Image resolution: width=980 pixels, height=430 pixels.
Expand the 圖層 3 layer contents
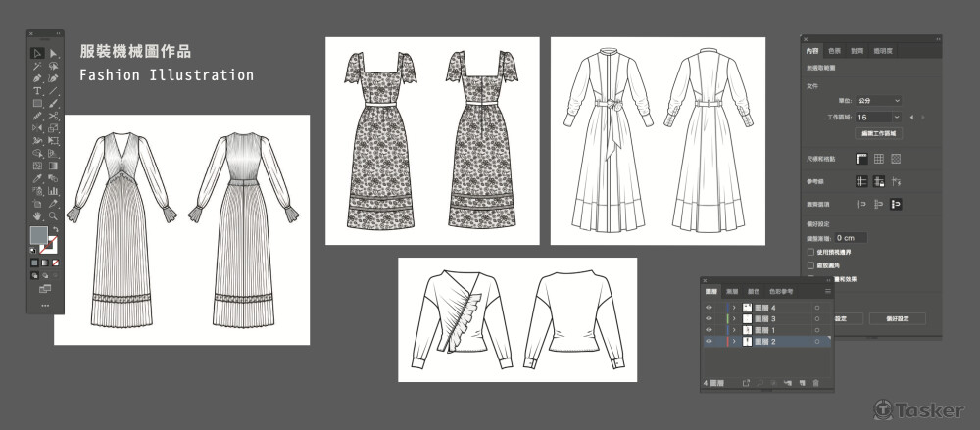[x=734, y=319]
